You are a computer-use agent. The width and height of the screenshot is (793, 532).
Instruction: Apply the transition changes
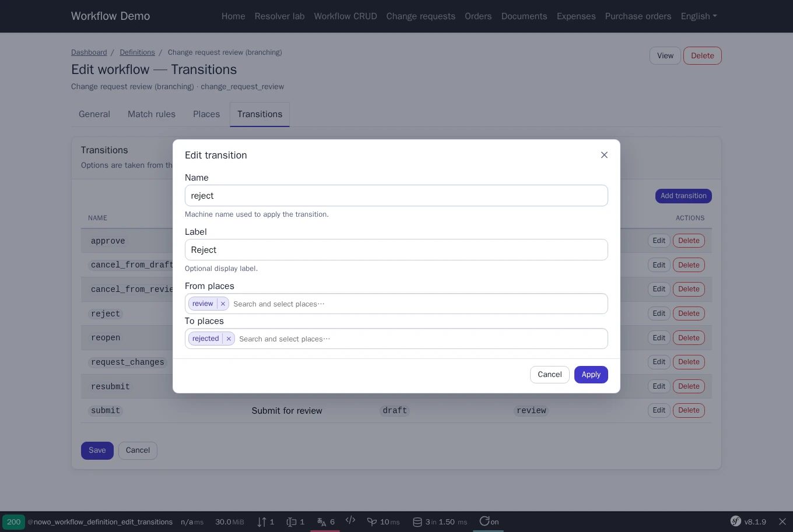(x=591, y=375)
